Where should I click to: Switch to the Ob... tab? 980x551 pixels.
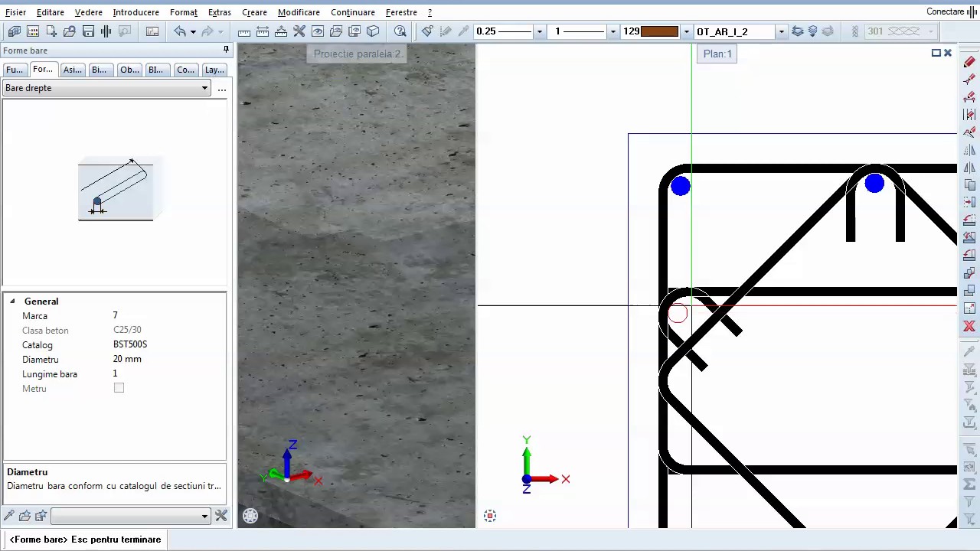[x=129, y=70]
